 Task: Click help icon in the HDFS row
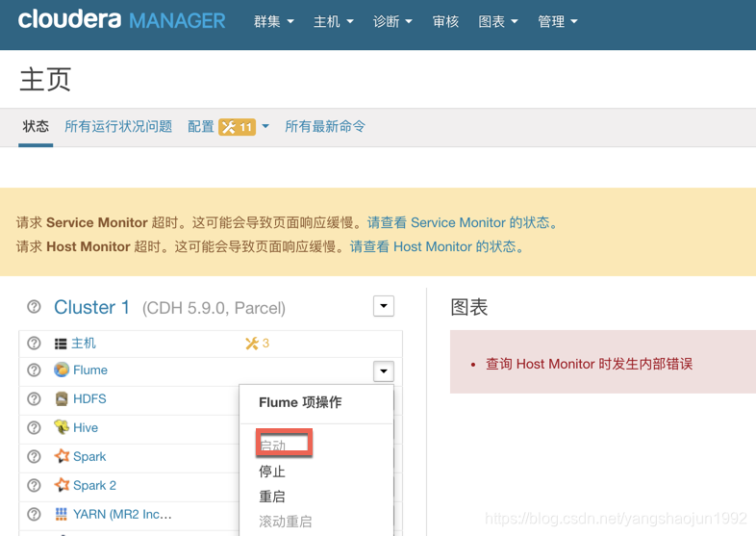point(34,399)
